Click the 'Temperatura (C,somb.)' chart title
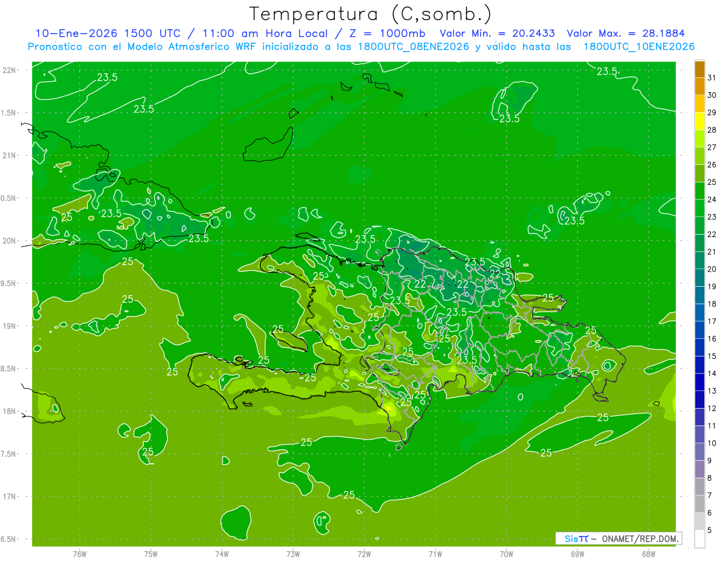 [371, 14]
